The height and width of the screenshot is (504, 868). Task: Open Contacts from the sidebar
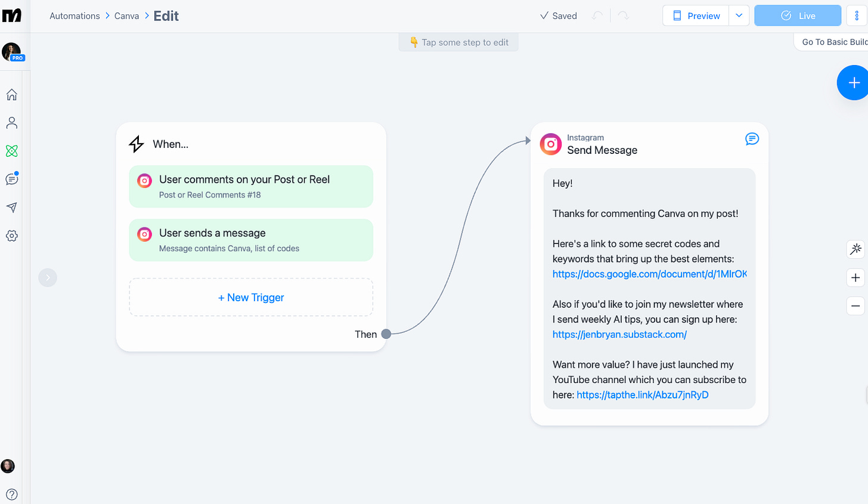(11, 123)
